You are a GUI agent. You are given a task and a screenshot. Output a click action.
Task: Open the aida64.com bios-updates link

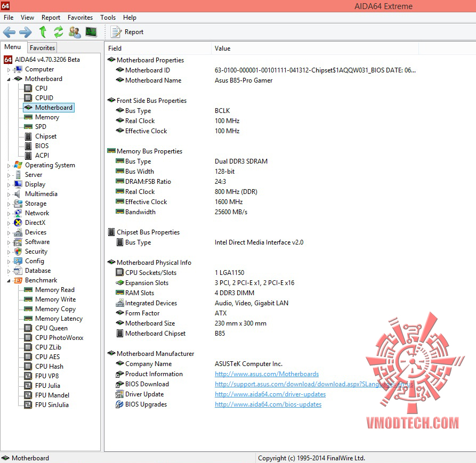pos(268,404)
